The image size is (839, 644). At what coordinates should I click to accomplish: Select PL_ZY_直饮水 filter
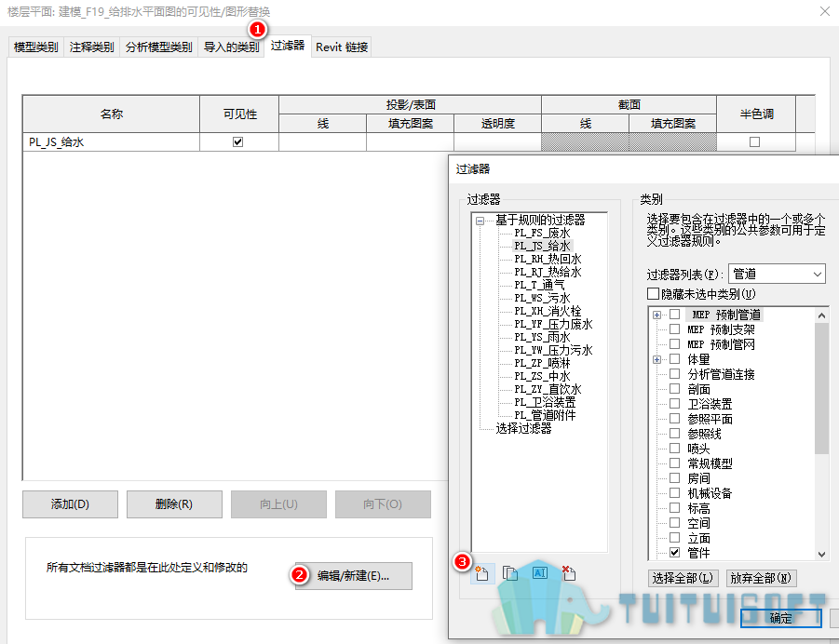(x=548, y=389)
